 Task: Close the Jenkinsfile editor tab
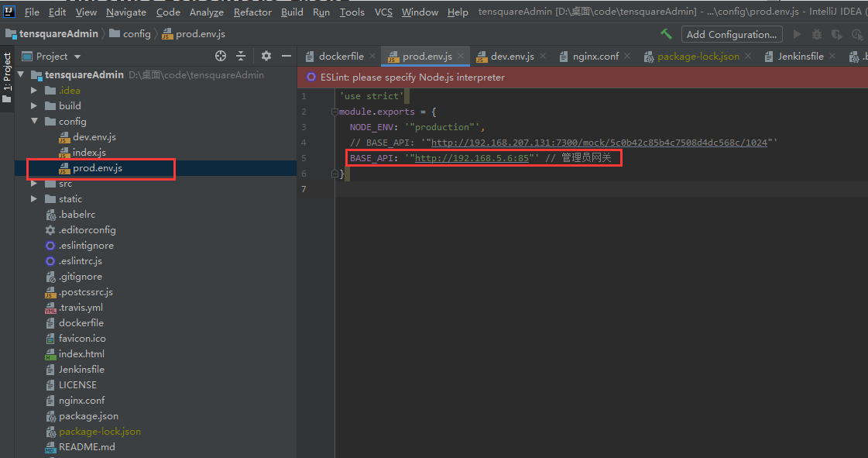coord(832,56)
